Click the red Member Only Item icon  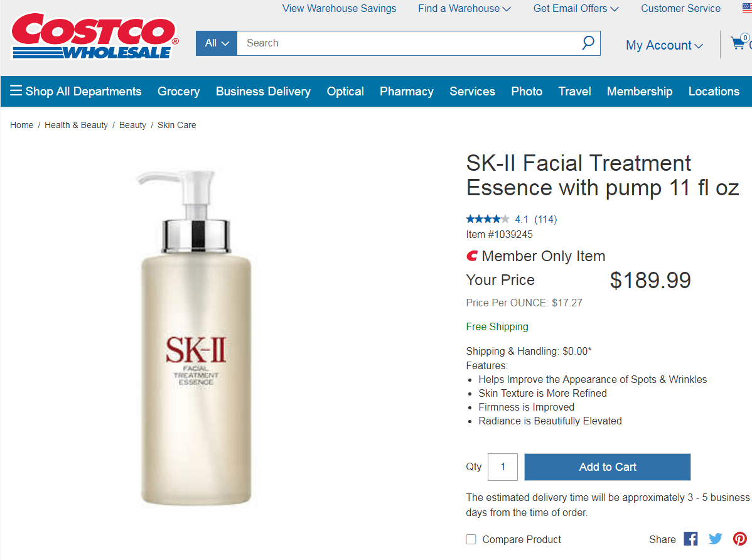tap(471, 256)
